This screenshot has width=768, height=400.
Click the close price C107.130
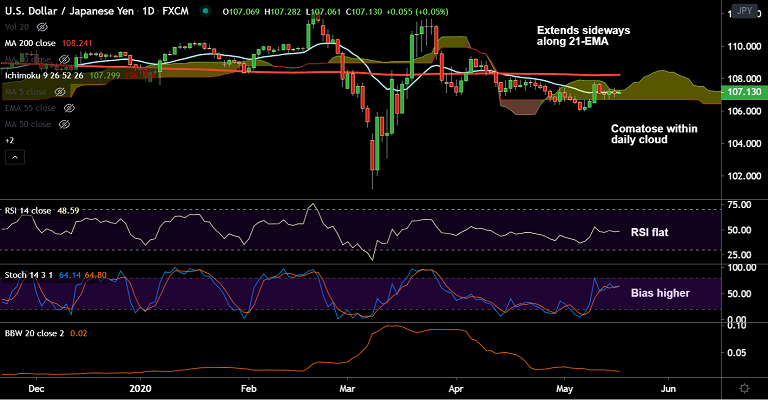pyautogui.click(x=364, y=11)
